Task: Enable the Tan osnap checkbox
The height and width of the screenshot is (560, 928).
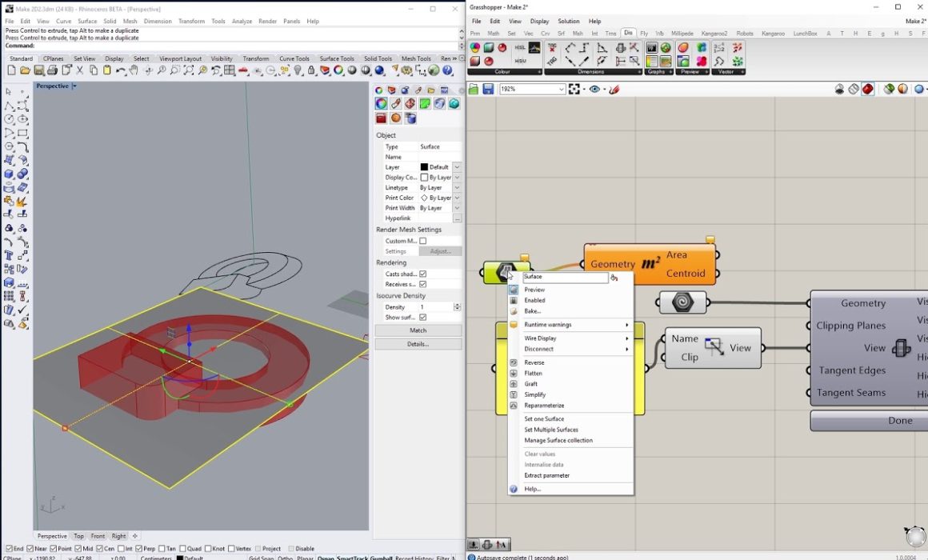Action: [162, 549]
